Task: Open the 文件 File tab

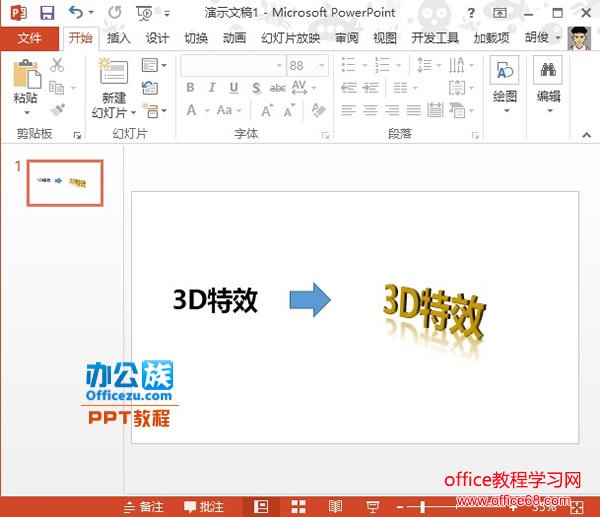Action: tap(29, 38)
